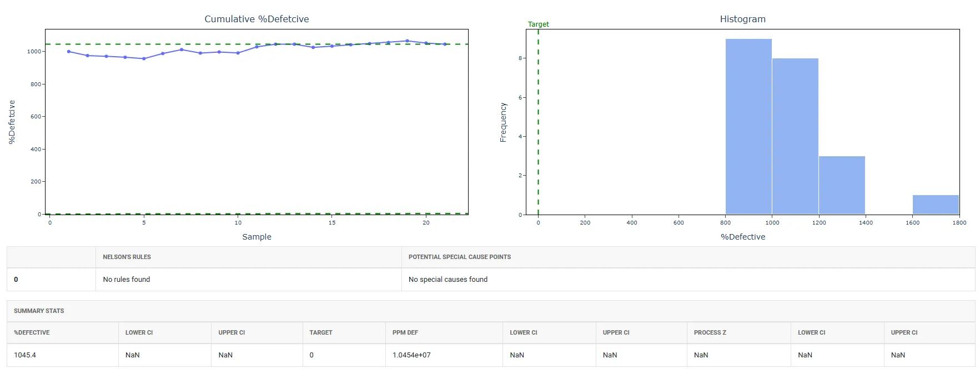Click the histogram bar between 1000 and 1200
This screenshot has width=980, height=373.
pyautogui.click(x=795, y=136)
